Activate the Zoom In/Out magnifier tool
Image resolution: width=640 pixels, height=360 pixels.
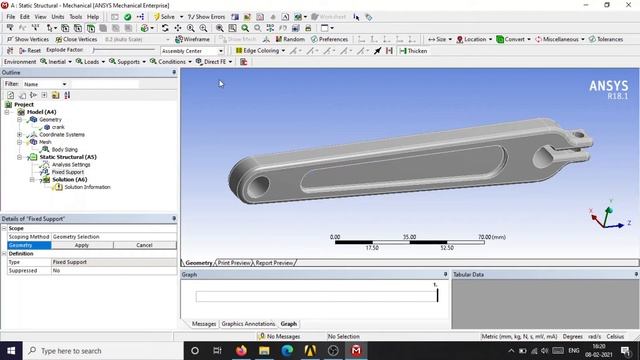point(191,28)
